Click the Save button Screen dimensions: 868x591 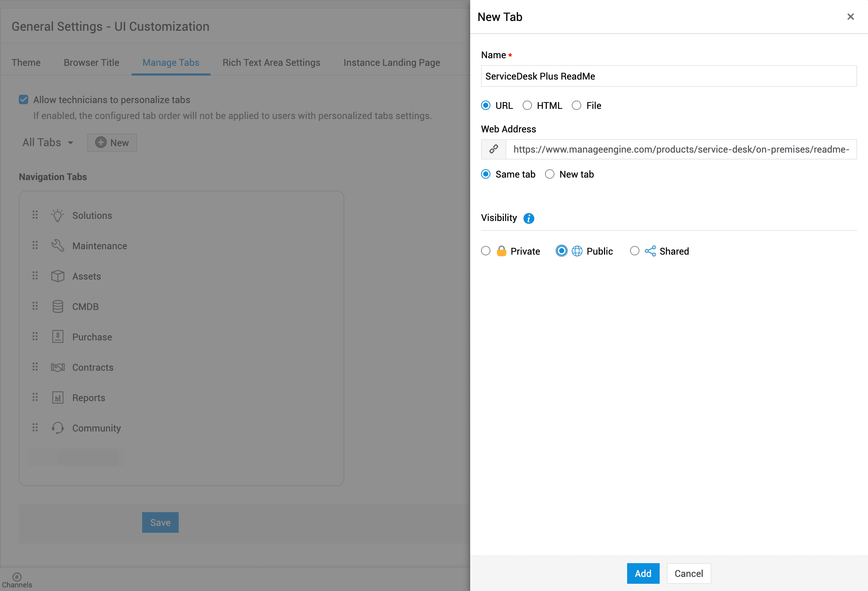click(160, 522)
